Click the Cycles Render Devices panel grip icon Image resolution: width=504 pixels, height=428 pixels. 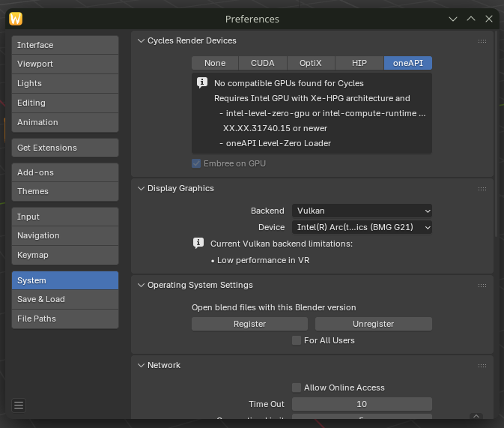pyautogui.click(x=482, y=41)
